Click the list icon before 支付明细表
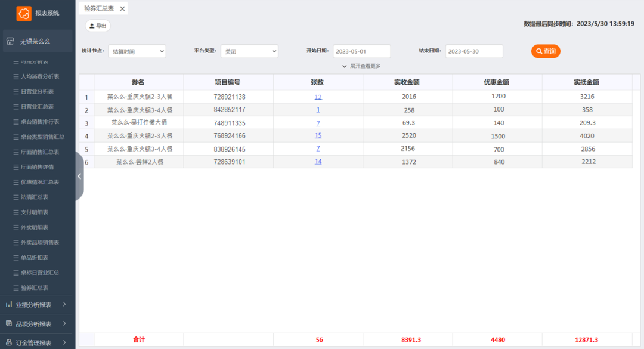This screenshot has width=644, height=349. [x=16, y=212]
